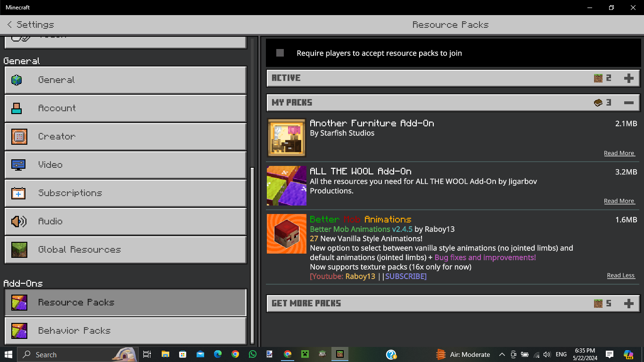
Task: Click the Global Resources grass block icon
Action: pyautogui.click(x=19, y=250)
